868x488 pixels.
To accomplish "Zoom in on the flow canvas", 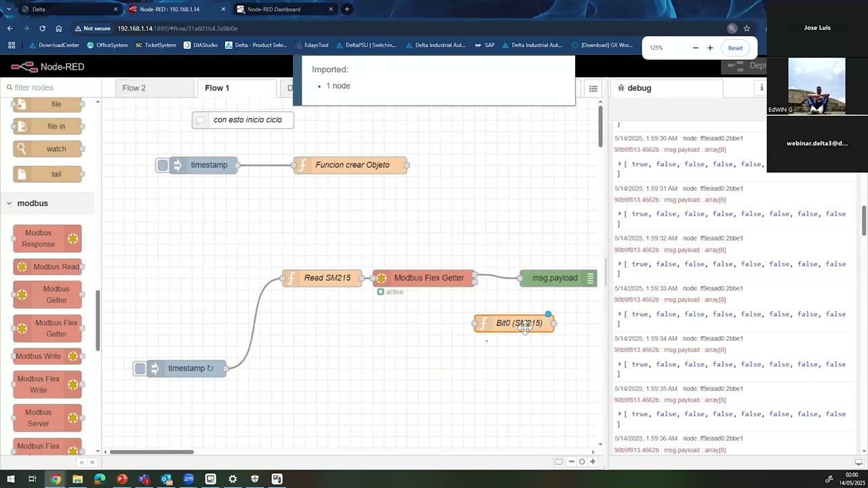I will click(x=593, y=462).
